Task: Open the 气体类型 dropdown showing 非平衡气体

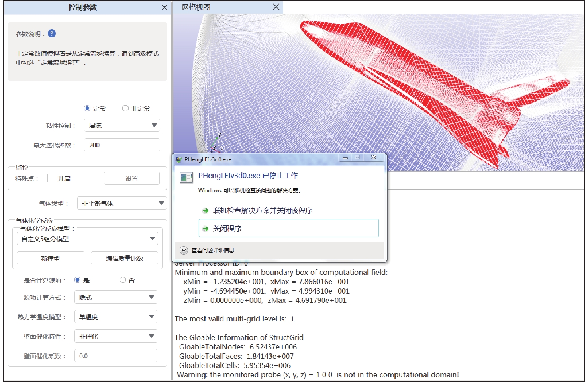Action: pyautogui.click(x=122, y=203)
